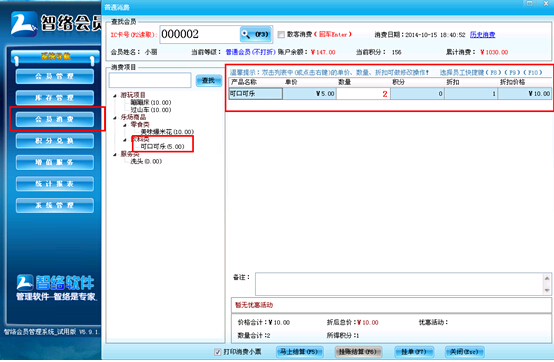Click the 消费项目 search input box
This screenshot has width=554, height=362.
coord(150,80)
